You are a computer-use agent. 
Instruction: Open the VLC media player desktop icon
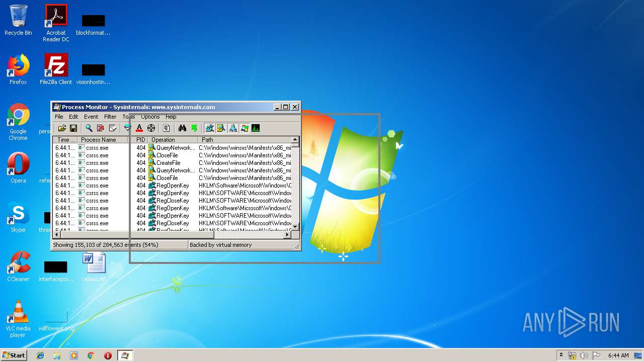point(18,319)
